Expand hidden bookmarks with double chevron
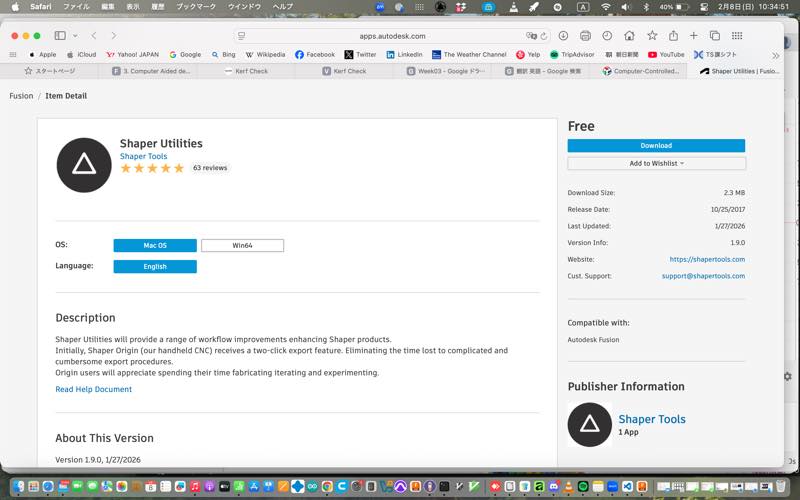 point(776,55)
